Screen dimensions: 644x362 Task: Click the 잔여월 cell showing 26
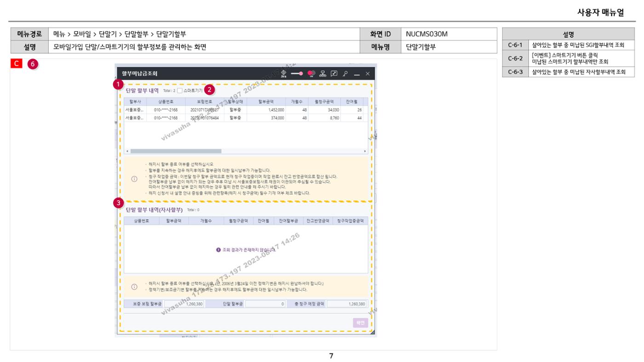[x=351, y=110]
